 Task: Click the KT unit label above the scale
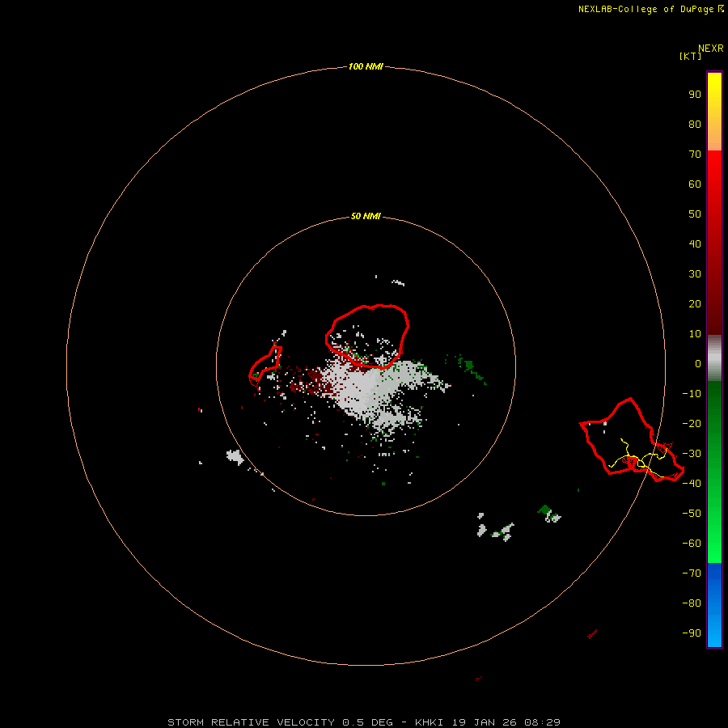[x=690, y=56]
